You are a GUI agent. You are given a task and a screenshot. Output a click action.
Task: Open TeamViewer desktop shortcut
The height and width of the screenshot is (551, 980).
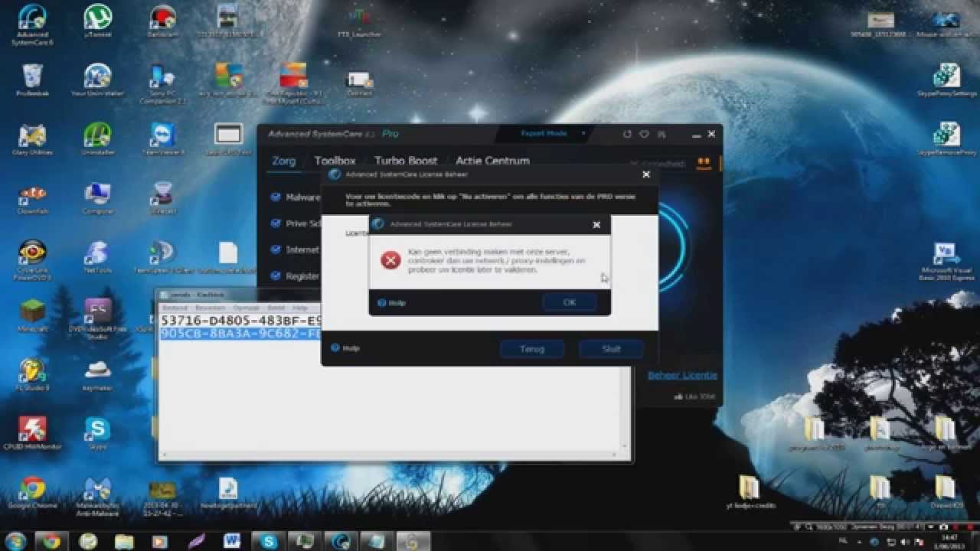[x=162, y=139]
